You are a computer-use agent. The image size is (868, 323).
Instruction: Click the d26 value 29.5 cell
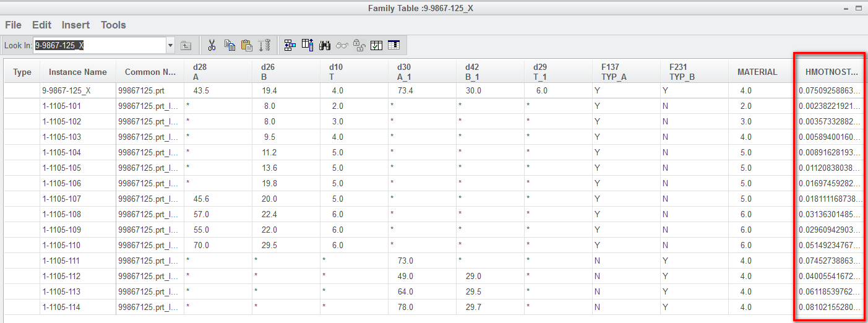286,245
